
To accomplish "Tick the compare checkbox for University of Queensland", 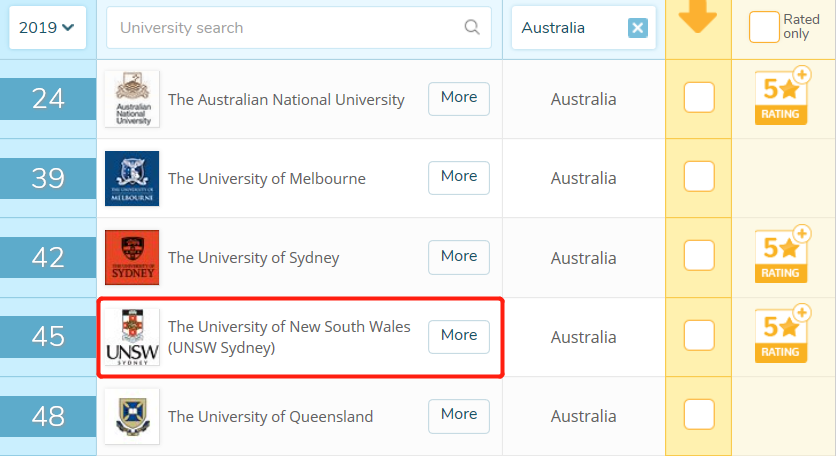I will click(x=699, y=414).
